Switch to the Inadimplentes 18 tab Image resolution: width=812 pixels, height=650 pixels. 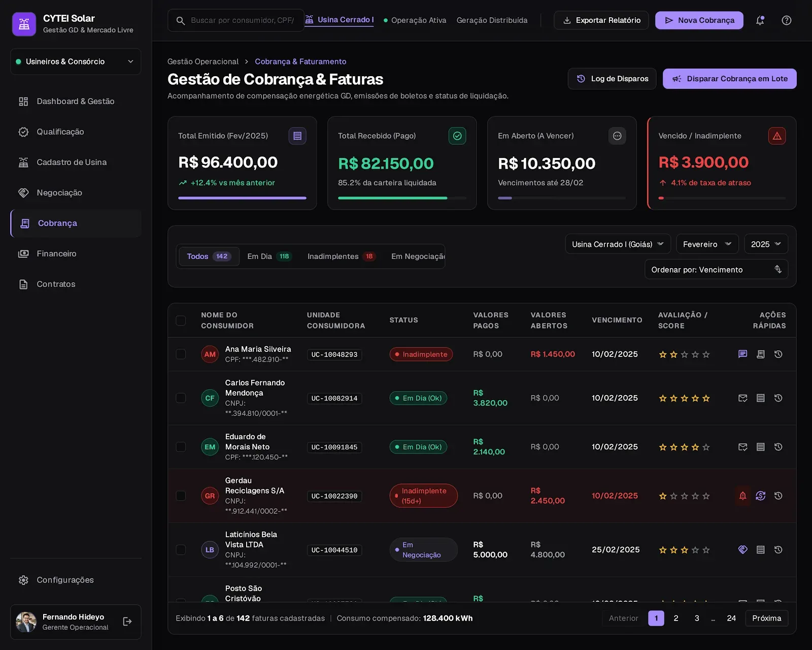coord(342,256)
